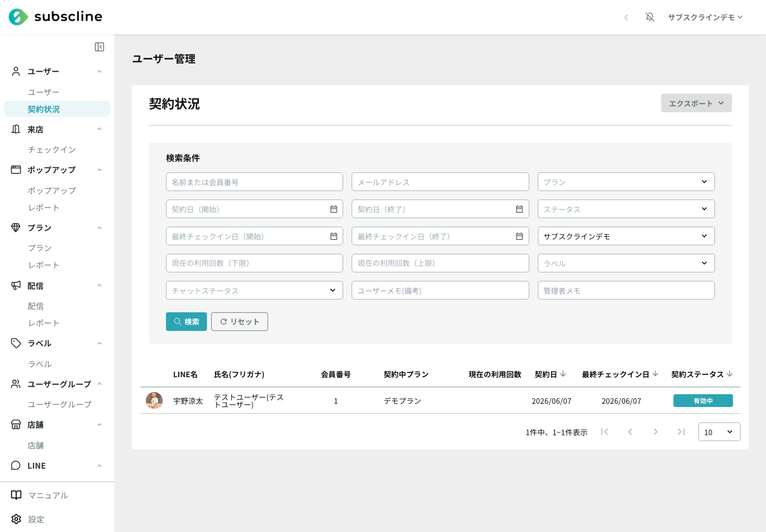Image resolution: width=766 pixels, height=532 pixels.
Task: Focus メールアドレス input field
Action: pos(440,182)
